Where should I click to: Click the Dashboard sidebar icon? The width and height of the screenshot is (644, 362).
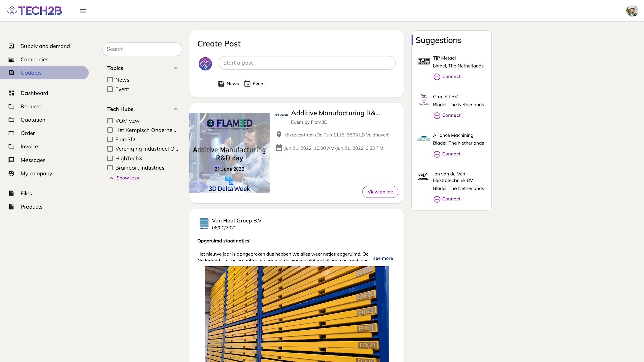click(x=11, y=93)
